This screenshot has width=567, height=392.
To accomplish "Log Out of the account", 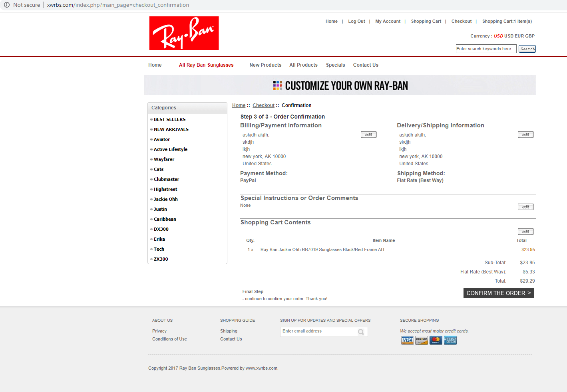I will [x=356, y=22].
